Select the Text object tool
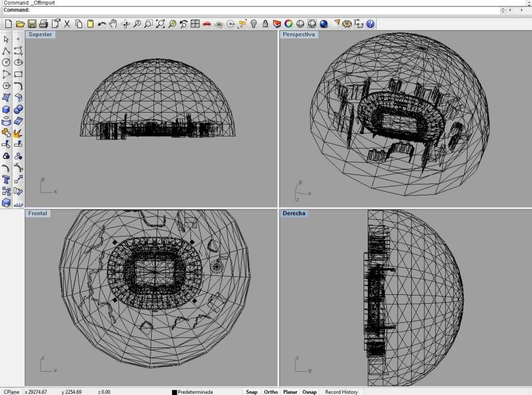This screenshot has height=395, width=532. click(7, 179)
